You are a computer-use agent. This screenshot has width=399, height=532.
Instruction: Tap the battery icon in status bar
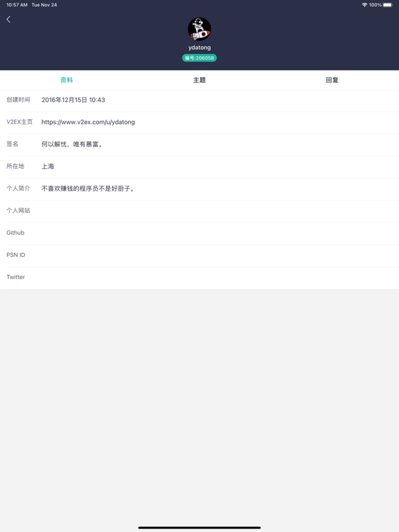(388, 5)
